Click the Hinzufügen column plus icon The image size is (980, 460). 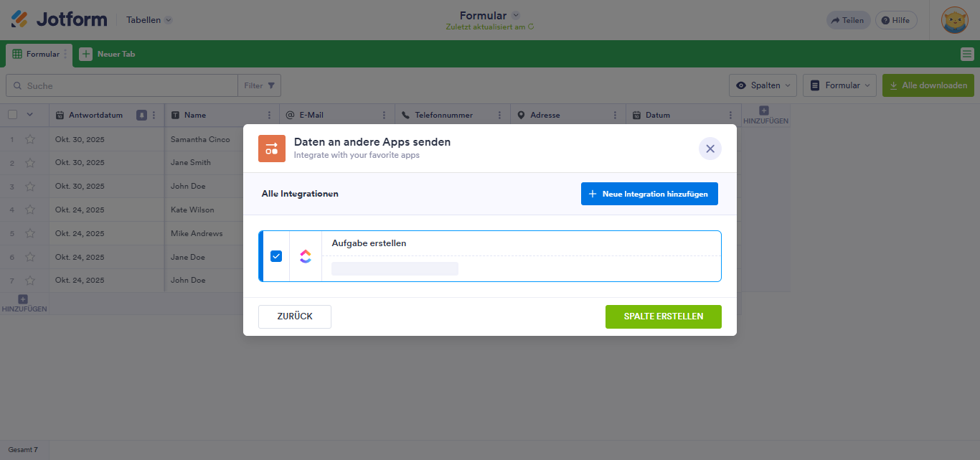click(x=763, y=112)
